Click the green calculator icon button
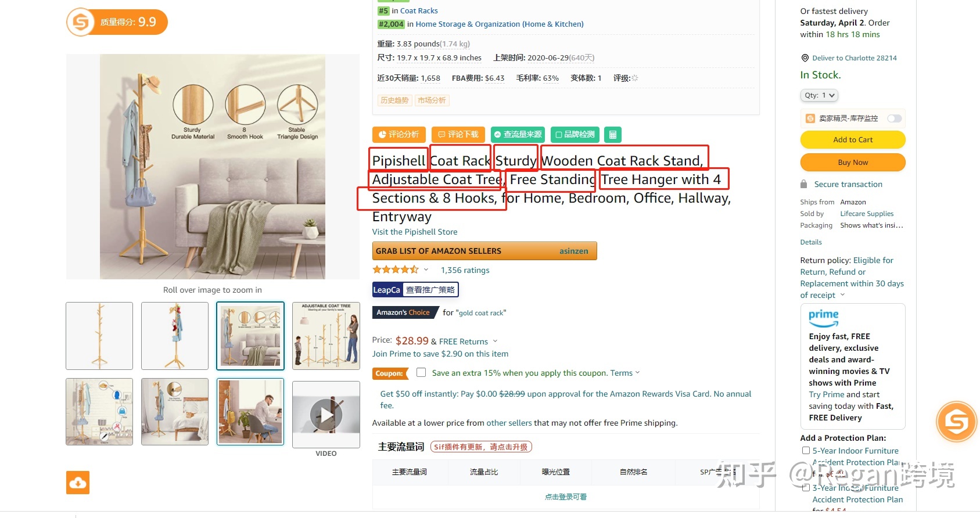This screenshot has height=518, width=980. tap(612, 134)
